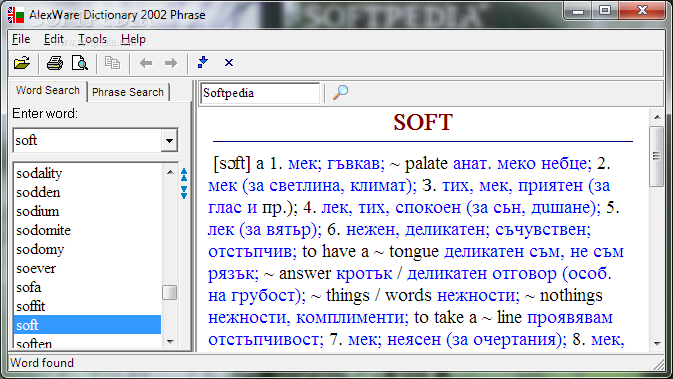Click the definition pane scroll up arrow
Screen dimensions: 673x379
pyautogui.click(x=657, y=117)
